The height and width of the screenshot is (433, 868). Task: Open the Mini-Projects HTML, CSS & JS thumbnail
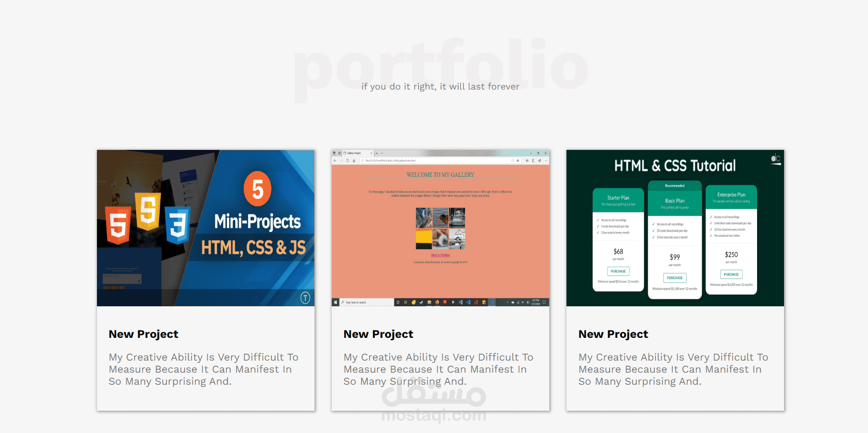[206, 228]
